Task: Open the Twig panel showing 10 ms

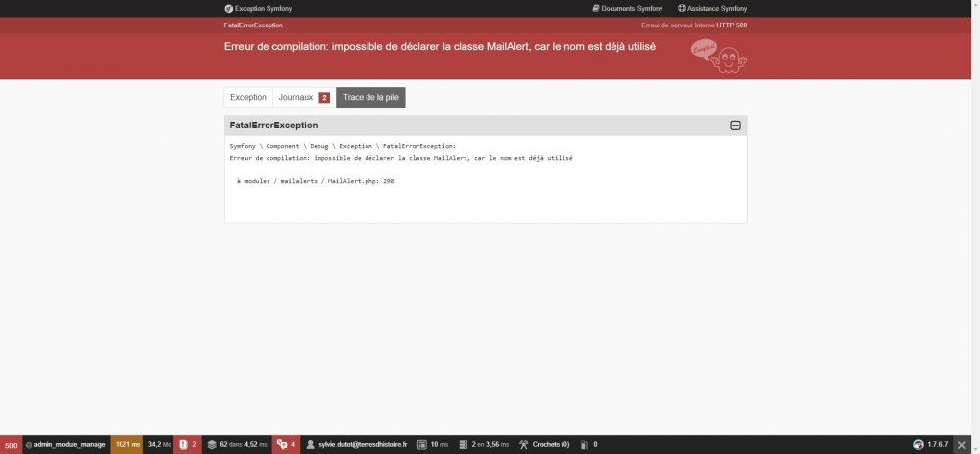Action: [432, 444]
